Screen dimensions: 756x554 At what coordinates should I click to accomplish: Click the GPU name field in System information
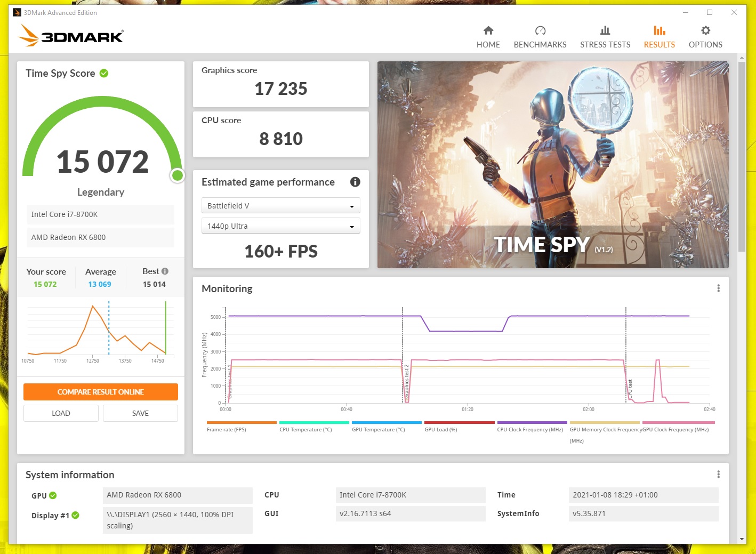tap(178, 495)
